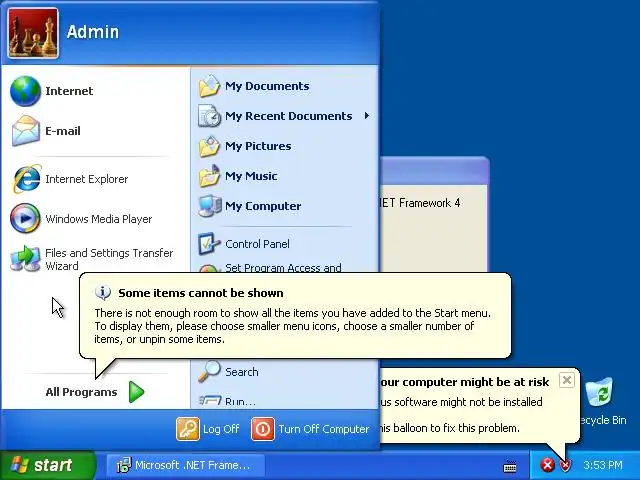Switch to Microsoft .NET Framework taskbar button
Image resolution: width=640 pixels, height=480 pixels.
[186, 465]
